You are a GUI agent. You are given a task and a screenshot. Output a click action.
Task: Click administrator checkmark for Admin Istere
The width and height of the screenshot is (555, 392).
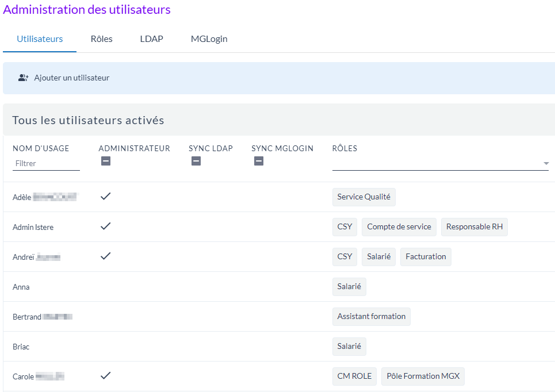[x=105, y=226]
